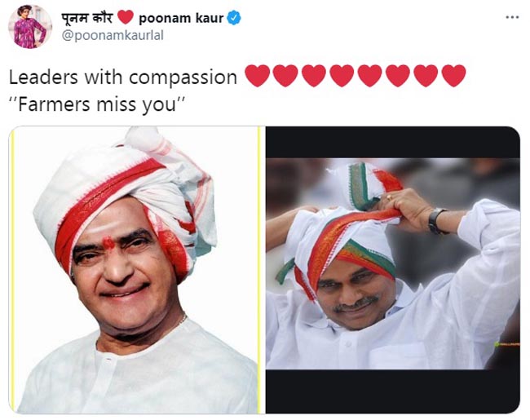Click the first red heart after 'compassion'

pos(257,76)
